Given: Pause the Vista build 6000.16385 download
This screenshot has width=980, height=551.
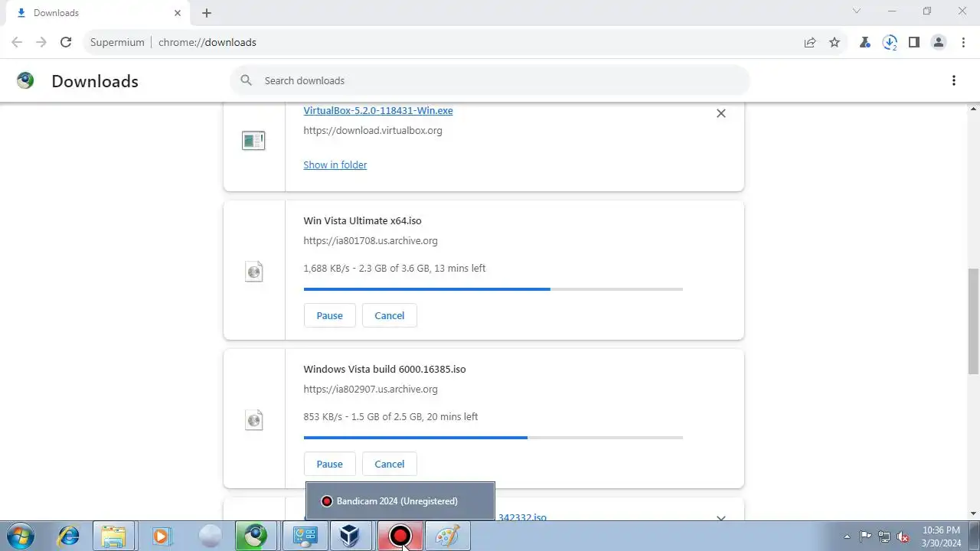Looking at the screenshot, I should coord(330,464).
